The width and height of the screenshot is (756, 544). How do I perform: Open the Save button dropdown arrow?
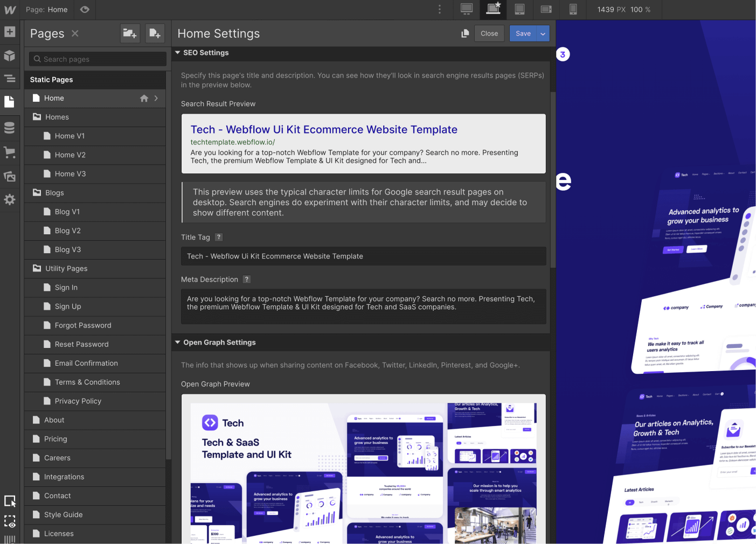[543, 33]
